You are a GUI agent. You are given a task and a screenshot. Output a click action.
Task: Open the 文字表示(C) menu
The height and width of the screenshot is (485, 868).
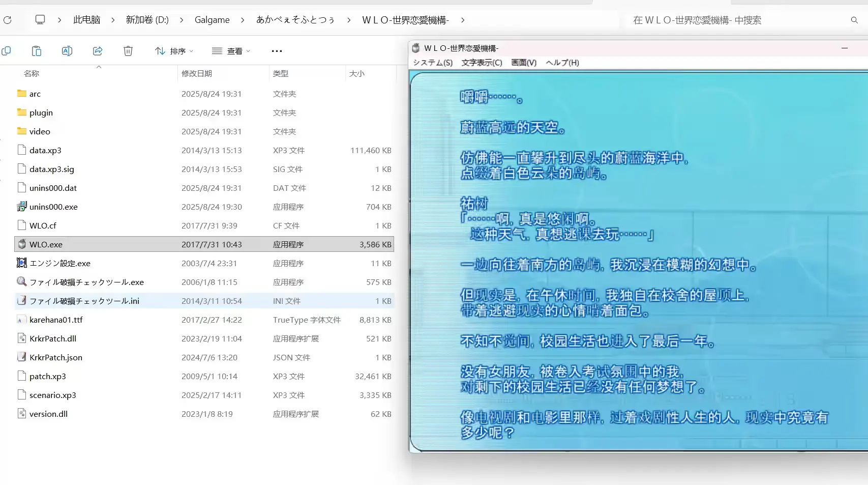(482, 63)
